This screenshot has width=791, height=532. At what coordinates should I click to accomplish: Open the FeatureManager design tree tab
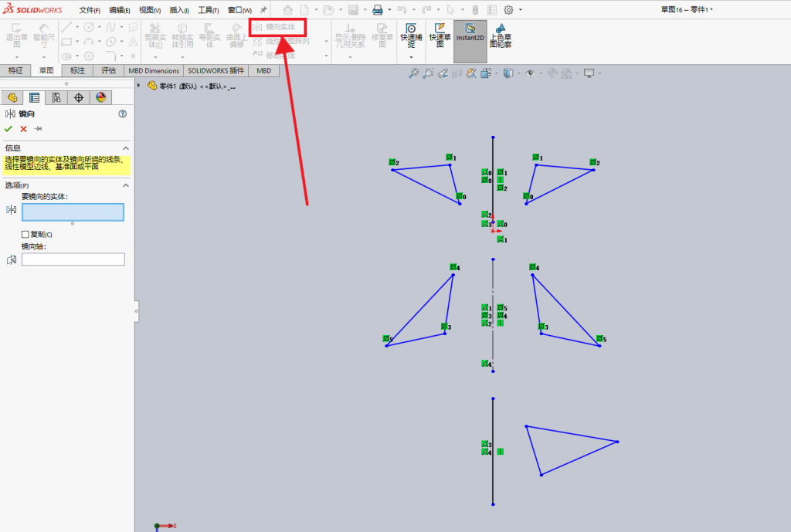[12, 97]
